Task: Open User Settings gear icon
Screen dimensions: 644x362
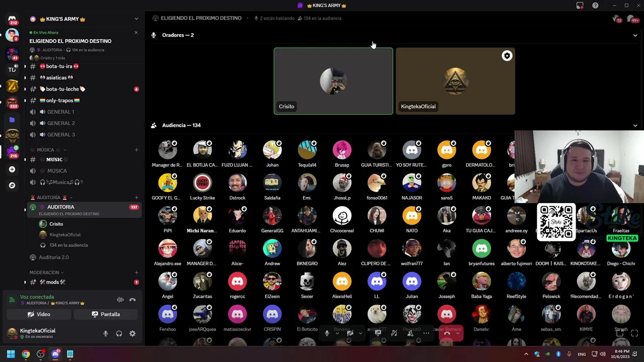Action: pos(132,333)
